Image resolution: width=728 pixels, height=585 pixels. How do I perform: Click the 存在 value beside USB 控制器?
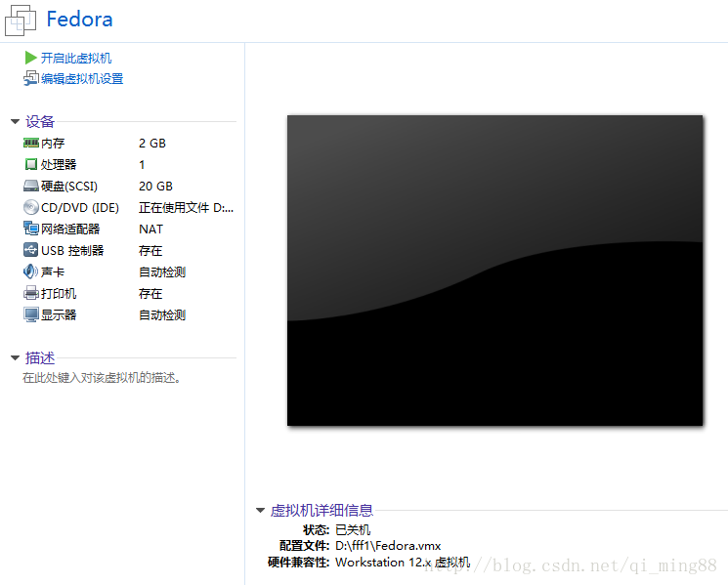pos(150,251)
